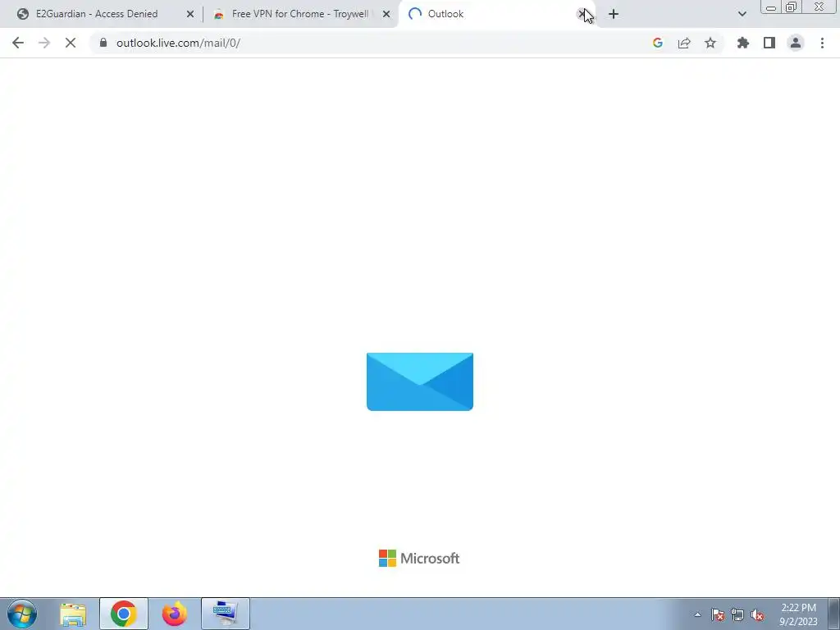The width and height of the screenshot is (840, 630).
Task: Open the Extensions puzzle icon
Action: point(743,43)
